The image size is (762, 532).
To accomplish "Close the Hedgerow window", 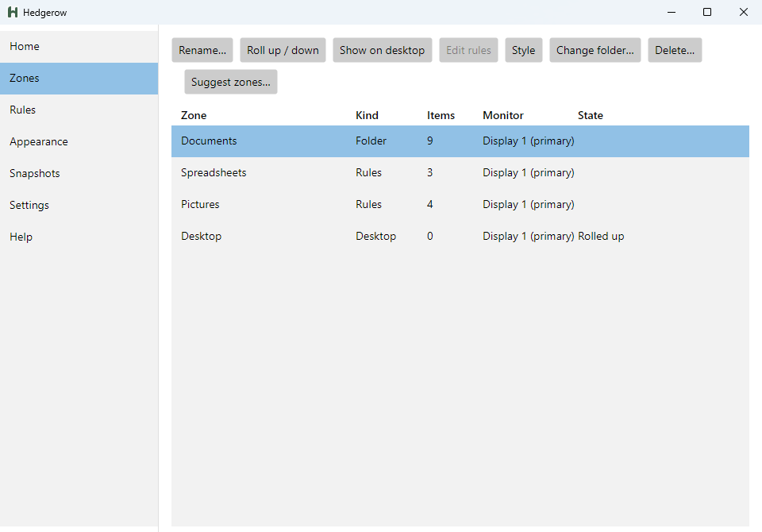I will pyautogui.click(x=744, y=12).
